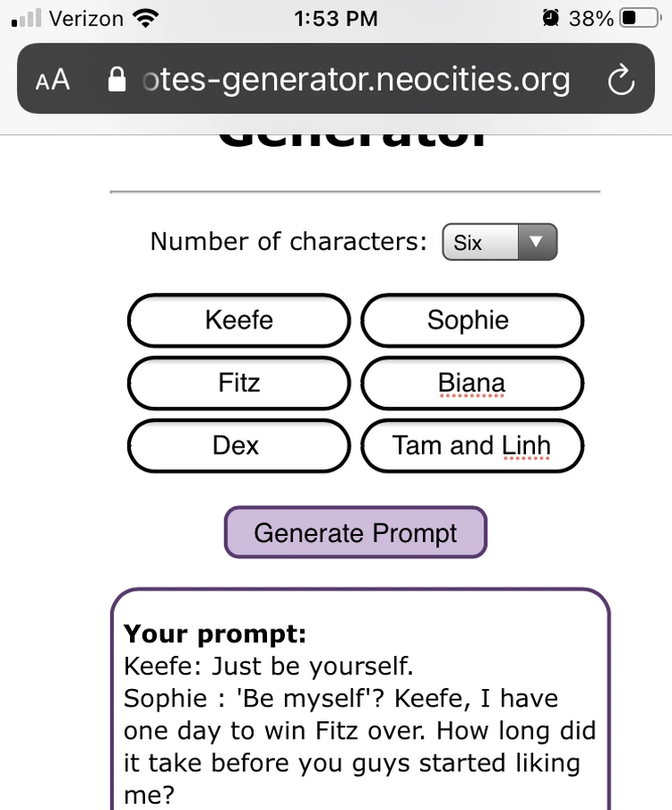Viewport: 672px width, 810px height.
Task: Tap the neocities.org address bar
Action: point(356,80)
